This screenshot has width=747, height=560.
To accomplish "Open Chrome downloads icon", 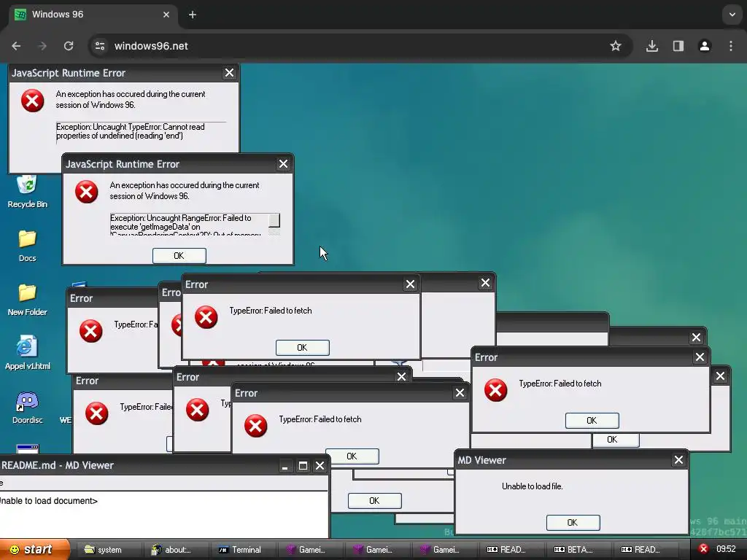I will [651, 46].
